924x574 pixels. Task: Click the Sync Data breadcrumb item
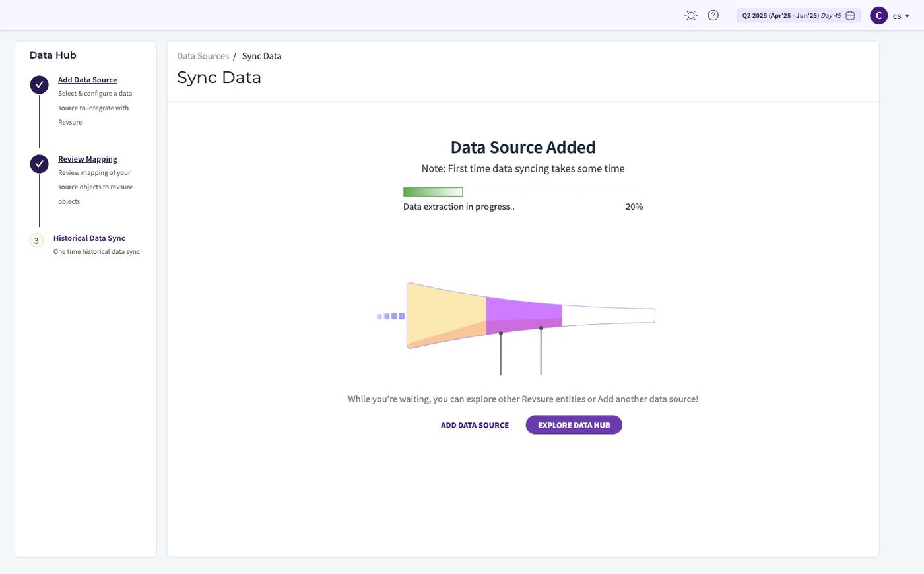coord(261,56)
